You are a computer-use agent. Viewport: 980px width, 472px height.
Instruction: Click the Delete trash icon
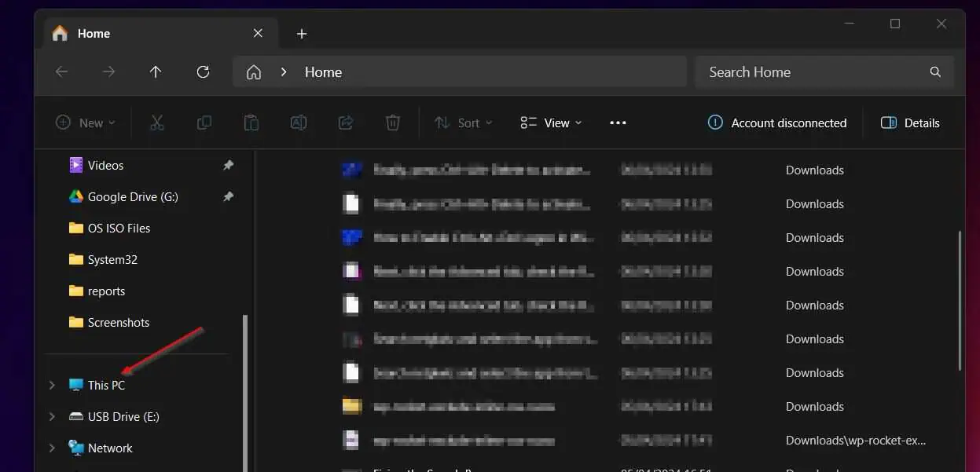tap(392, 123)
